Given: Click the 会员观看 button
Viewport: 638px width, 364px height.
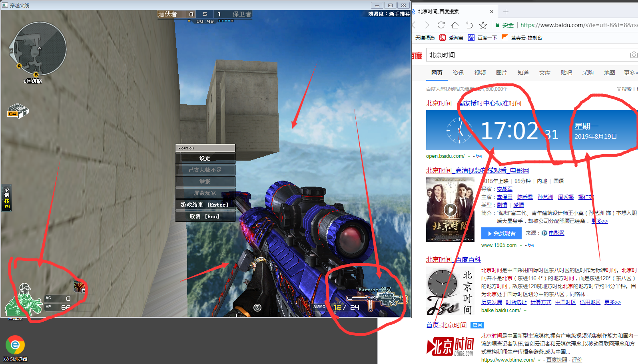Looking at the screenshot, I should coord(501,233).
